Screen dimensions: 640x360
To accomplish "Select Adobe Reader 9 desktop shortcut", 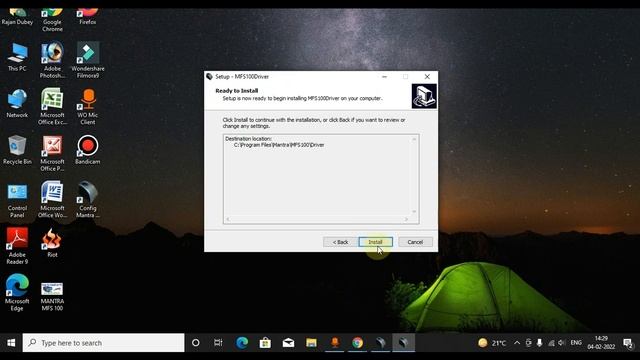I will tap(17, 246).
